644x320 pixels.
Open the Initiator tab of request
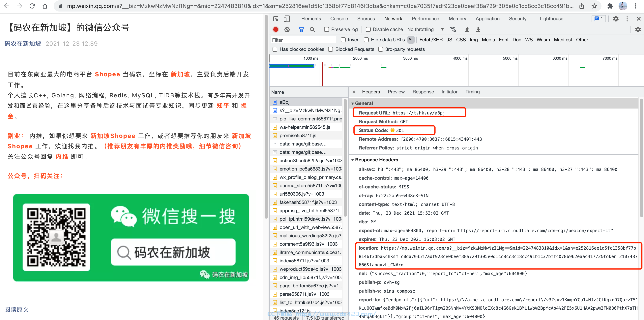click(449, 92)
